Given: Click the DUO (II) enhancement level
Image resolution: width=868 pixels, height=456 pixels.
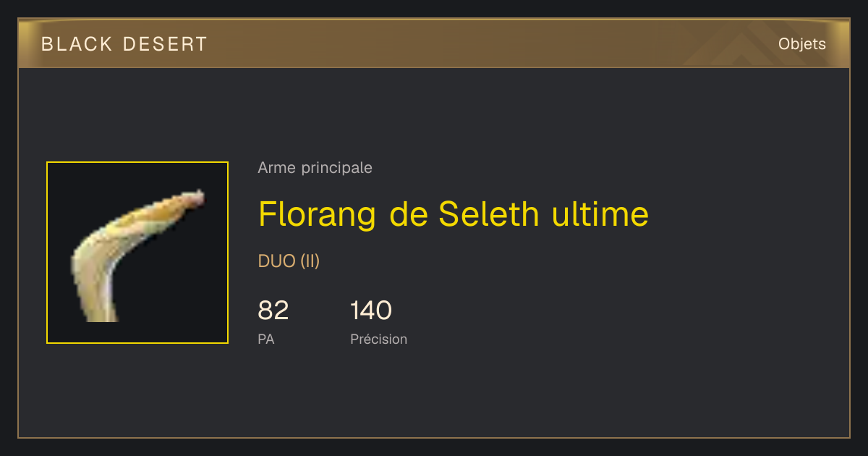Looking at the screenshot, I should (x=289, y=261).
